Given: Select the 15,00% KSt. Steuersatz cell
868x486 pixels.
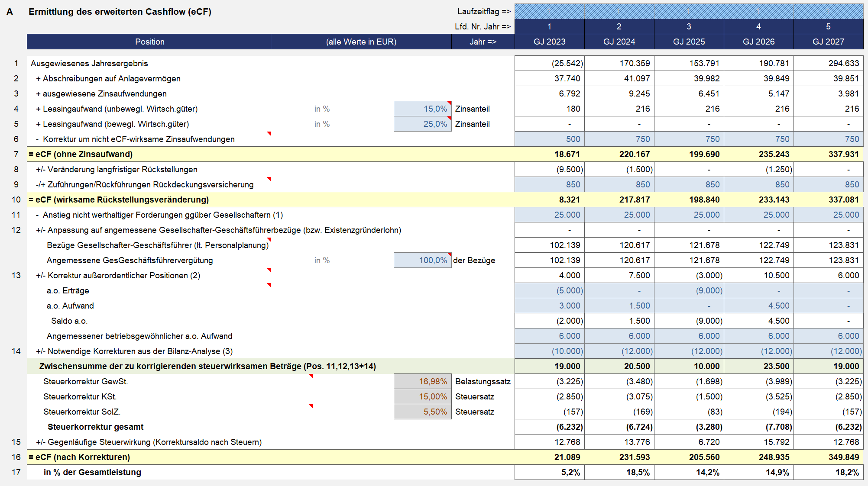Looking at the screenshot, I should pyautogui.click(x=422, y=396).
